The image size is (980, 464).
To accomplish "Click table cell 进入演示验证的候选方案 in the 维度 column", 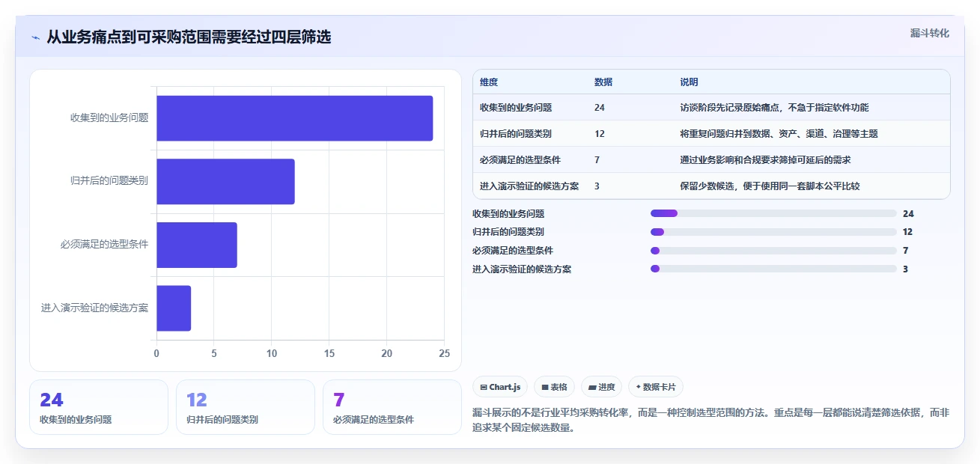I will click(529, 186).
